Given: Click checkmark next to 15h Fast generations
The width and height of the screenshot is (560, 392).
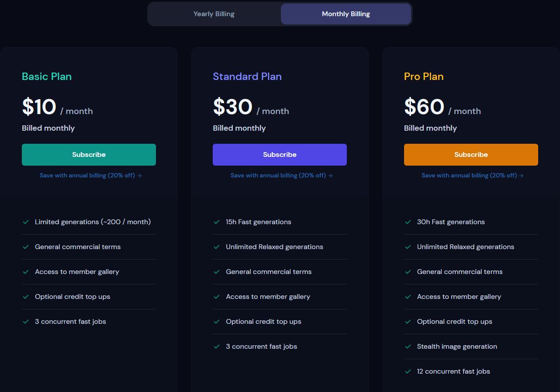Looking at the screenshot, I should (x=217, y=222).
